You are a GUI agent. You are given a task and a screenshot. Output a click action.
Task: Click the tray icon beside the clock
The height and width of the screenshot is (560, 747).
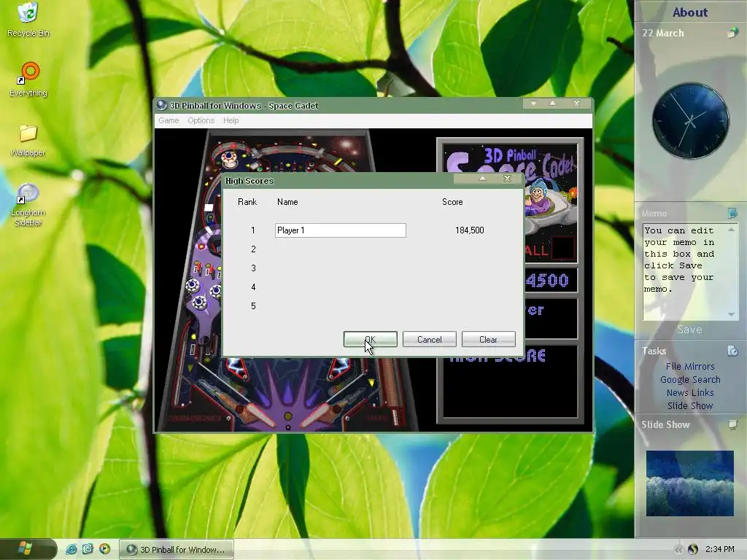tap(693, 549)
